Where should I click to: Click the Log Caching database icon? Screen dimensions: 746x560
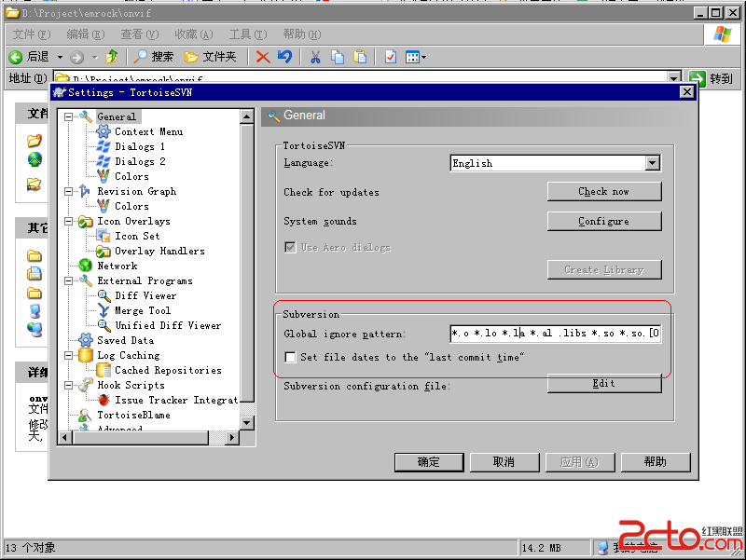(86, 355)
